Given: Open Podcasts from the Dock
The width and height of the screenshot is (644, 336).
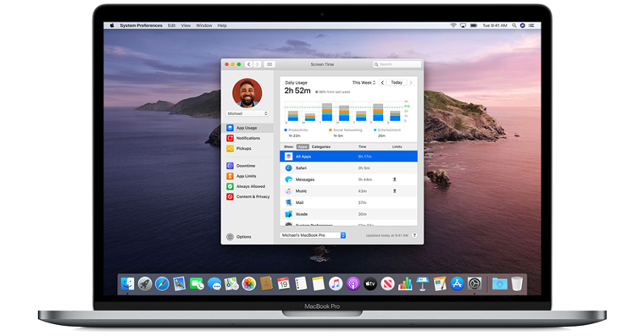Looking at the screenshot, I should pos(353,284).
